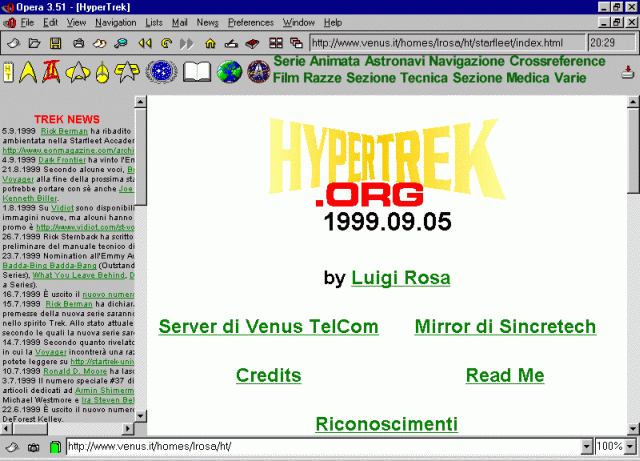Click the Sezione Tecnica navigation link
The width and height of the screenshot is (640, 461).
[x=397, y=78]
